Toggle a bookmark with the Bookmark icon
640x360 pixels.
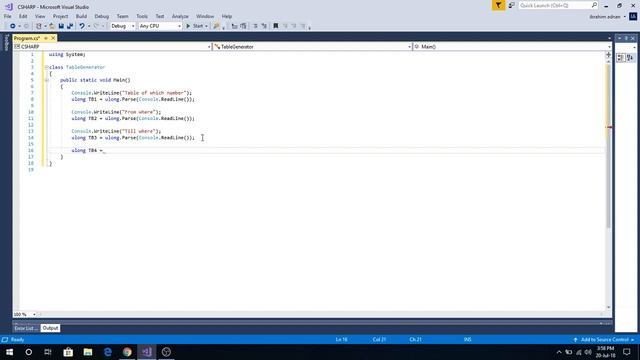click(x=276, y=26)
